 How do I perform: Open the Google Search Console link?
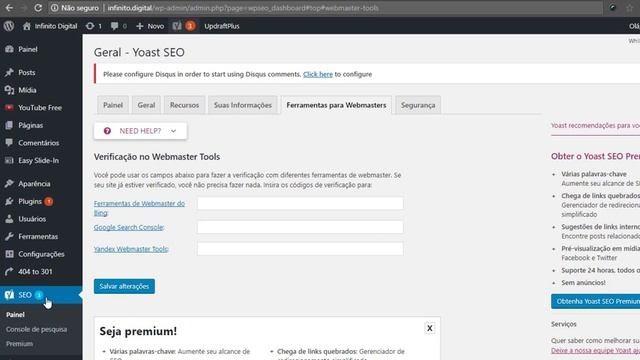pos(129,227)
